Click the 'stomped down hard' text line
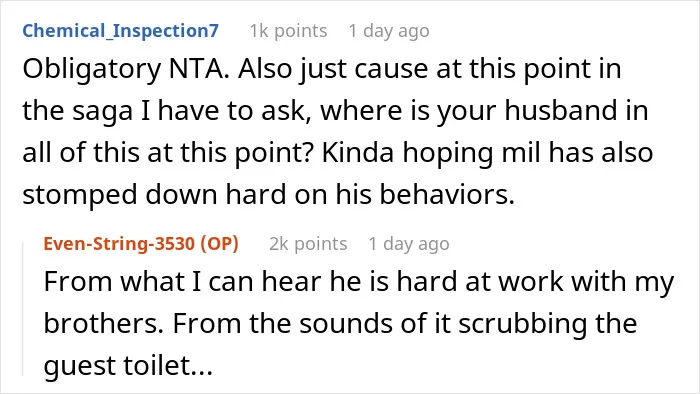Image resolution: width=700 pixels, height=394 pixels. tap(154, 195)
